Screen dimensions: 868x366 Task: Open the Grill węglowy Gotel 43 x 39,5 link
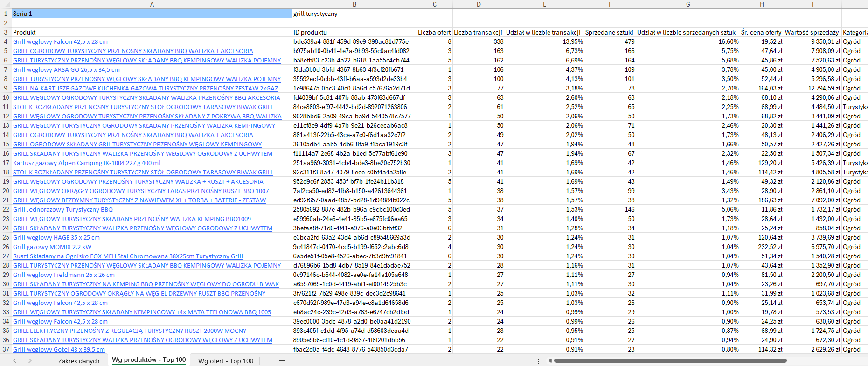[59, 349]
